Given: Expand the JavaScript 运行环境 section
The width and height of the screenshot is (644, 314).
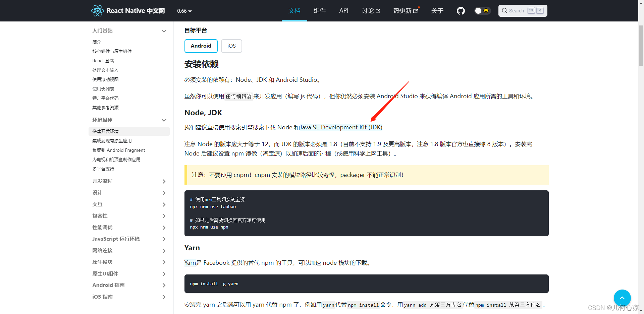Looking at the screenshot, I should coord(129,239).
